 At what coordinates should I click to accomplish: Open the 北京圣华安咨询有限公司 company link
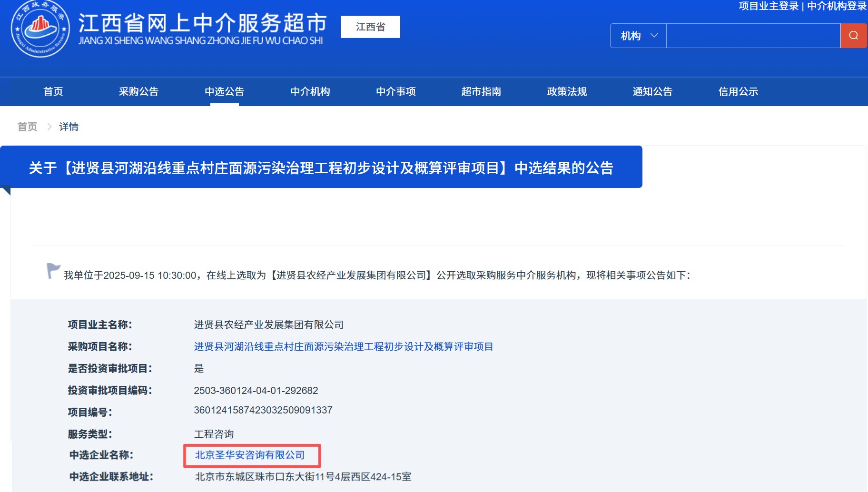tap(250, 455)
